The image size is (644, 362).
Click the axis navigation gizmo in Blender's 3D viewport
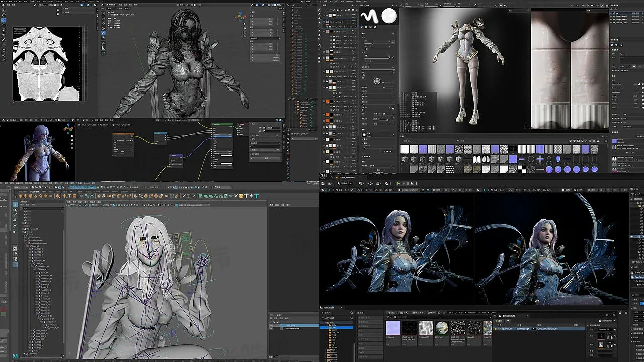coord(240,17)
